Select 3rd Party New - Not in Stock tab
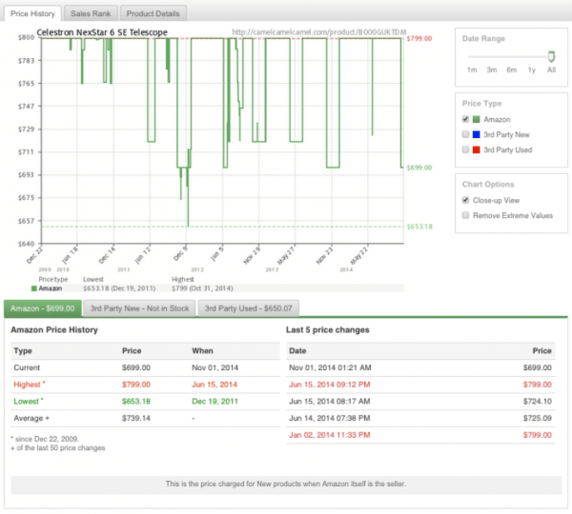 pos(140,309)
